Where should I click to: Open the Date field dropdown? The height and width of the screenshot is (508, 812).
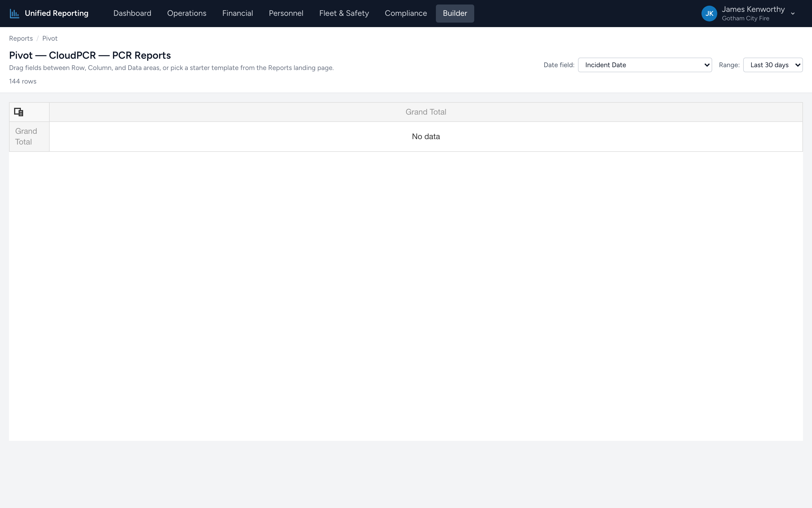pos(645,65)
